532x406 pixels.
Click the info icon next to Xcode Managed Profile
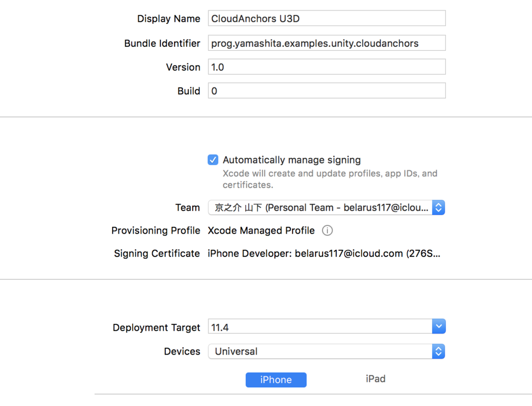point(327,231)
